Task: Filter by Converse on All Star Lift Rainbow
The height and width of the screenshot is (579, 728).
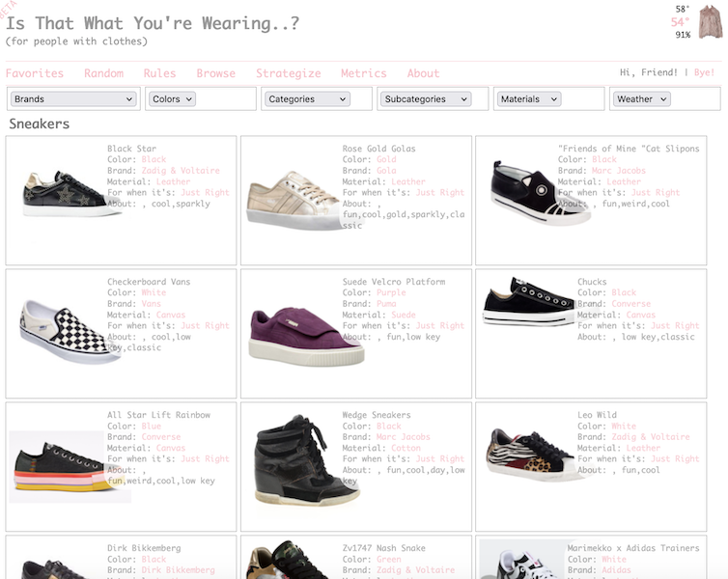Action: pos(161,436)
